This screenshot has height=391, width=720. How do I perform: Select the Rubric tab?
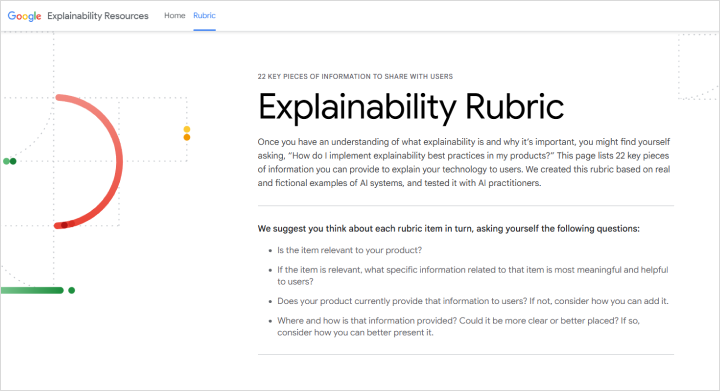204,16
